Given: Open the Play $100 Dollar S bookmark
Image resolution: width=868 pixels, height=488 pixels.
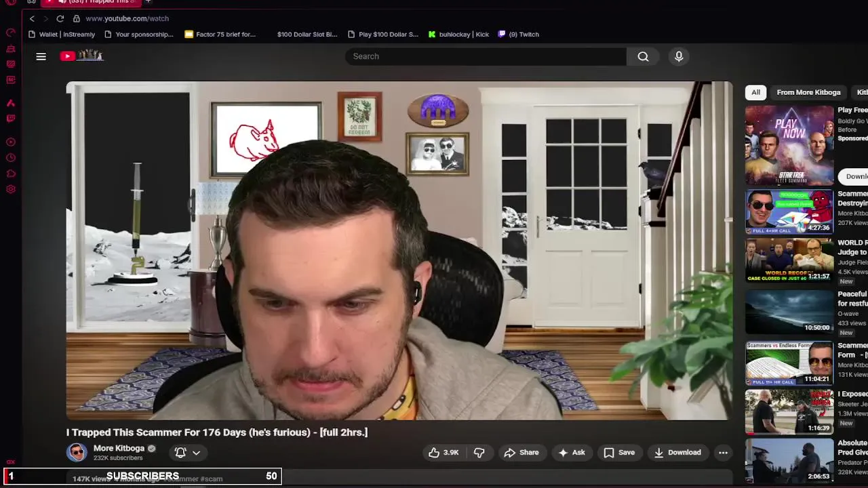Looking at the screenshot, I should [x=383, y=34].
